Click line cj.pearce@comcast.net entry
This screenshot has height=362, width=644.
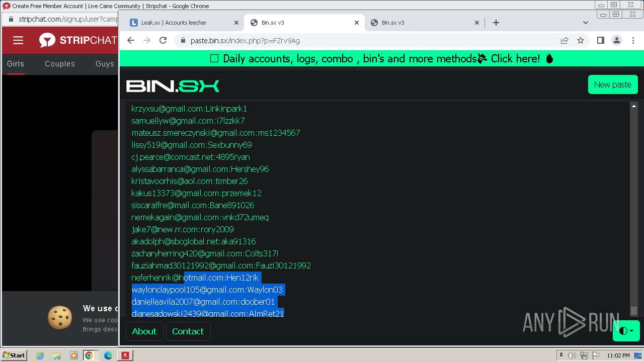click(x=191, y=157)
